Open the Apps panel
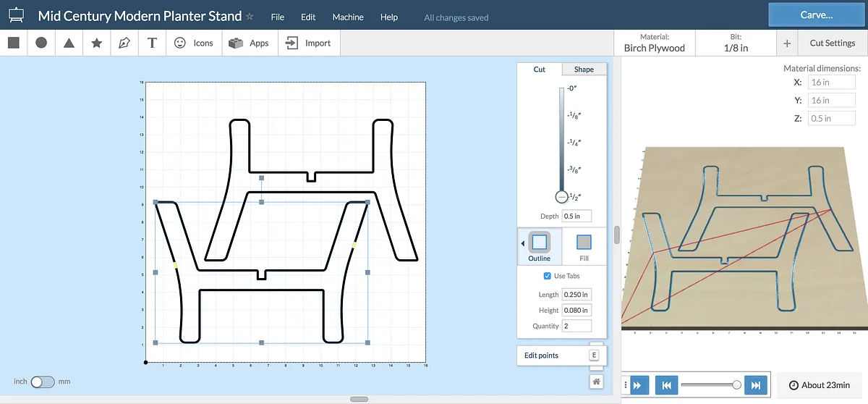The height and width of the screenshot is (404, 868). [x=249, y=43]
